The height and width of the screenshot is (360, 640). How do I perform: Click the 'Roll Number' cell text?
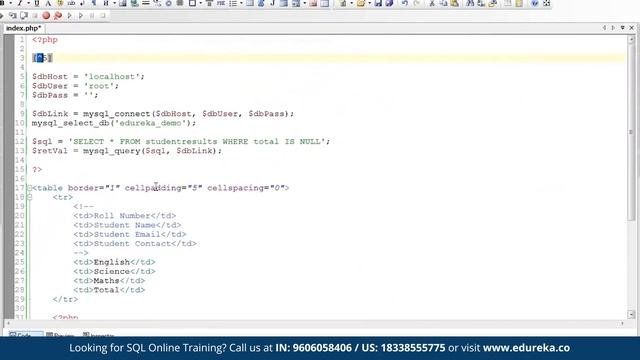click(x=122, y=216)
